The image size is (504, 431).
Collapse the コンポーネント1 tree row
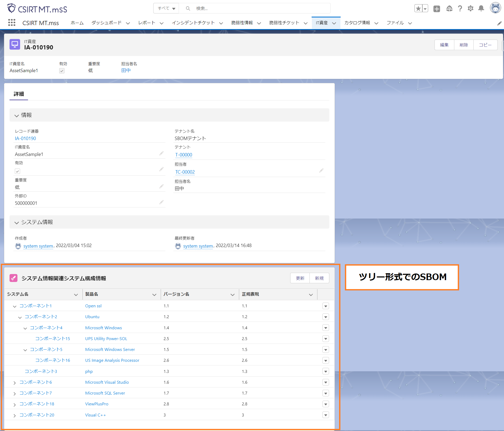(x=15, y=306)
